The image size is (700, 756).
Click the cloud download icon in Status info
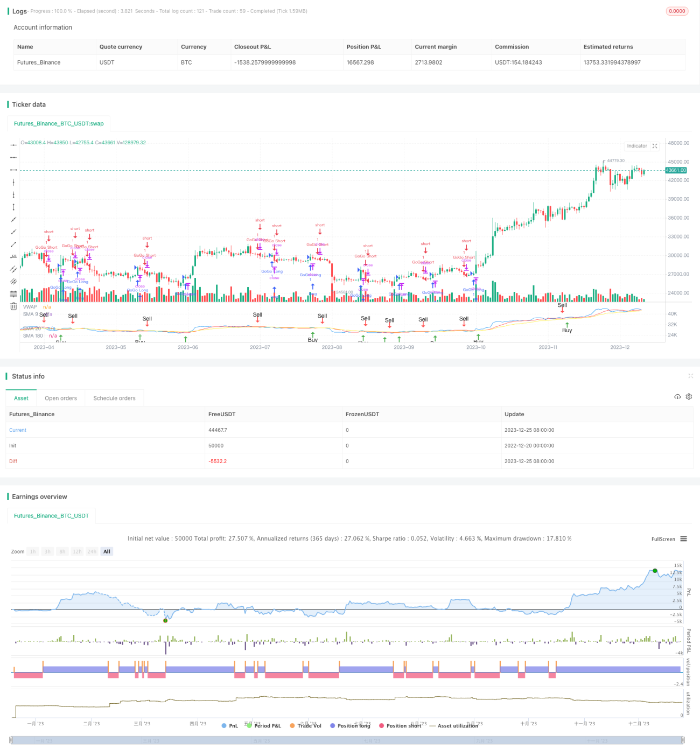pyautogui.click(x=677, y=397)
